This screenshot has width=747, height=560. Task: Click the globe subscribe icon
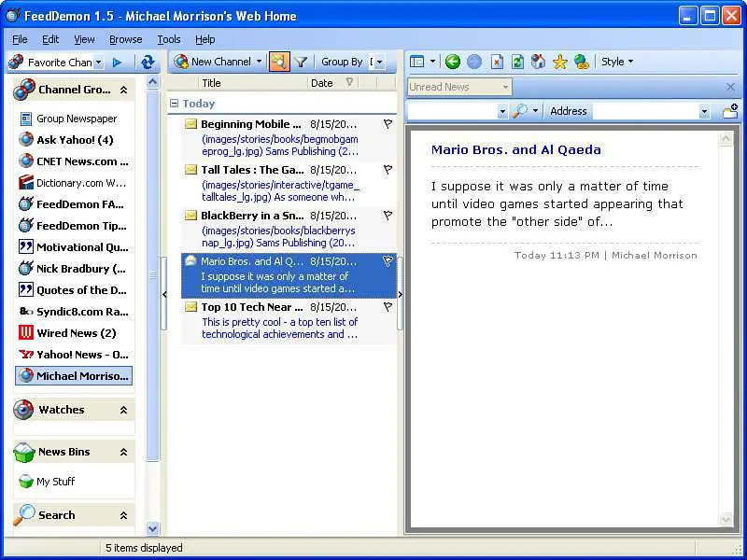coord(581,62)
